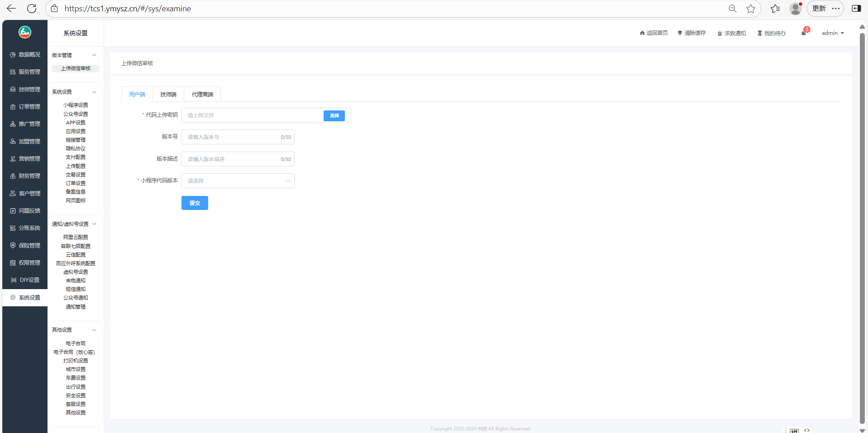This screenshot has height=433, width=868.
Task: Click the app logo in sidebar
Action: 25,32
